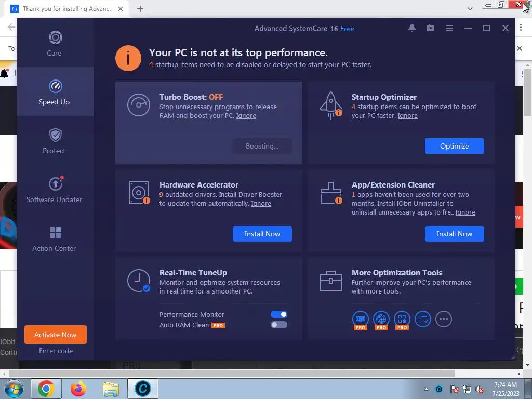Viewport: 532px width, 399px height.
Task: Open the window-with-checkmark optimization tool icon
Action: click(x=423, y=319)
